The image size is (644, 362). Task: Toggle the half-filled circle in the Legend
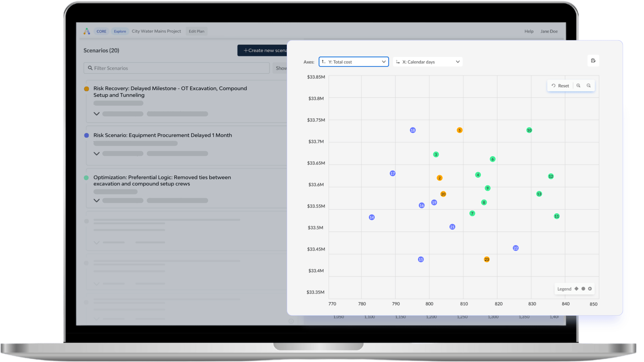click(x=590, y=289)
